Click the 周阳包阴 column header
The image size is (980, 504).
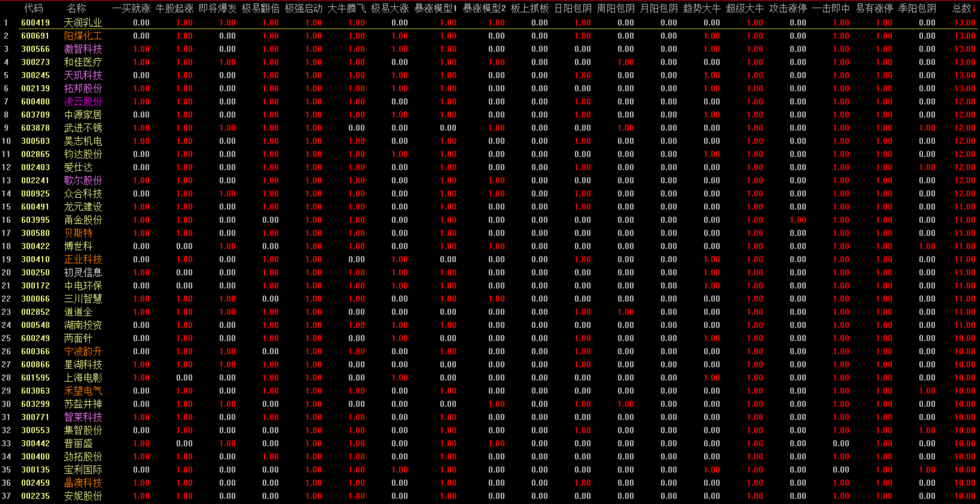coord(616,8)
